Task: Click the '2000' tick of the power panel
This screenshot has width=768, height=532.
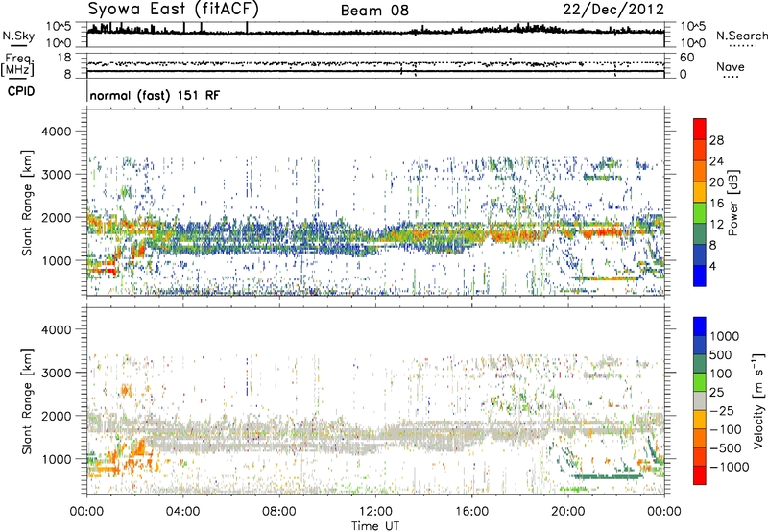Action: tap(56, 217)
